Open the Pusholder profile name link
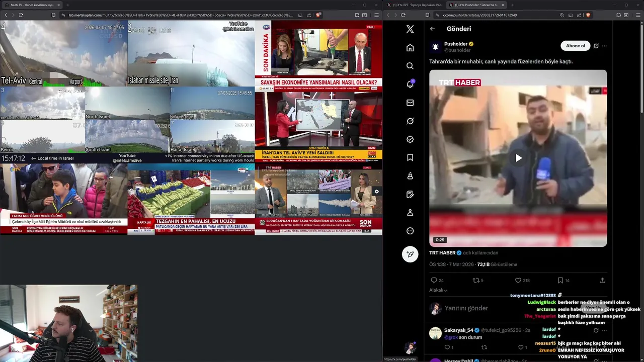 pos(456,44)
